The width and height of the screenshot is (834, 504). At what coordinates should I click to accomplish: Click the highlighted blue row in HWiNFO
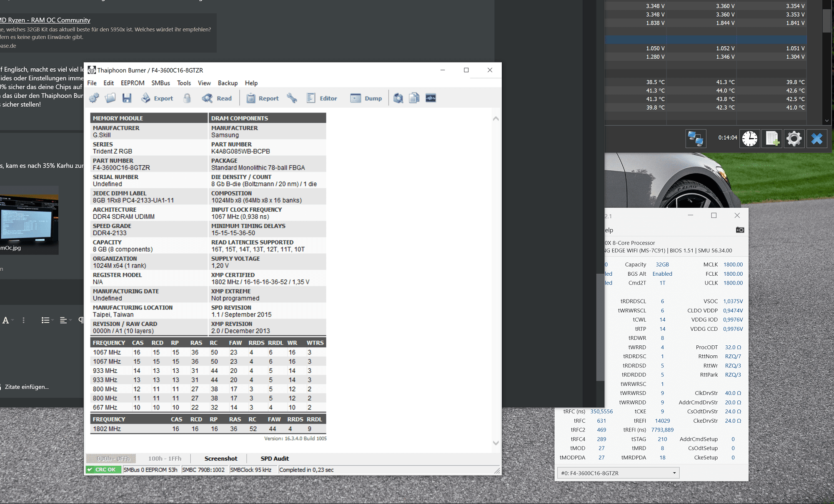tap(706, 40)
